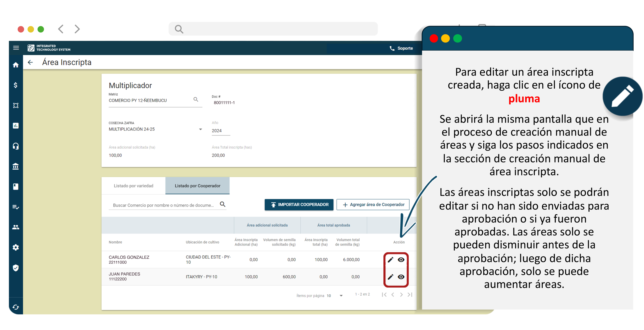Click the Home icon in sidebar
This screenshot has width=644, height=330.
click(16, 65)
